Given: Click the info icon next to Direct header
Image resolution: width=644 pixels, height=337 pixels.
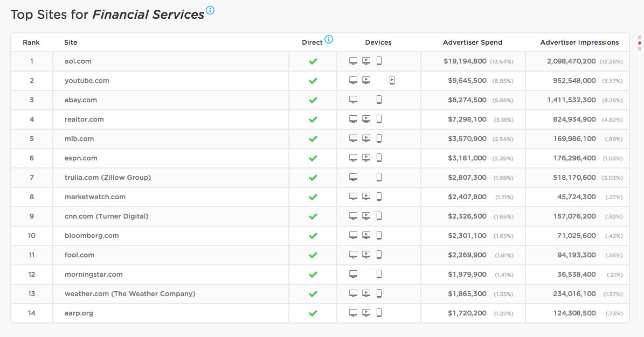Looking at the screenshot, I should pos(329,40).
